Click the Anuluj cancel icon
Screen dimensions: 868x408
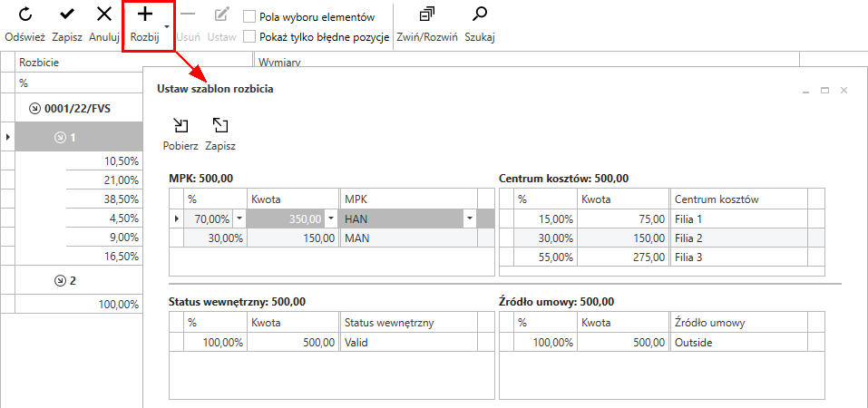tap(104, 14)
